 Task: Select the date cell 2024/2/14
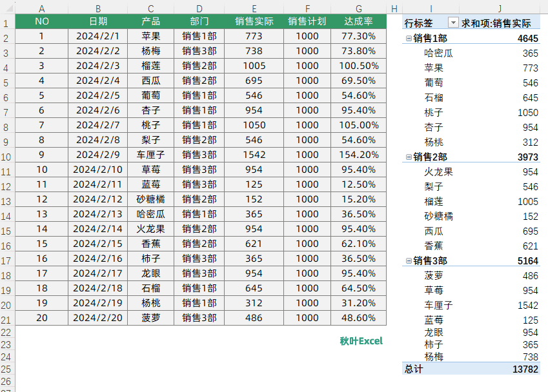(98, 229)
